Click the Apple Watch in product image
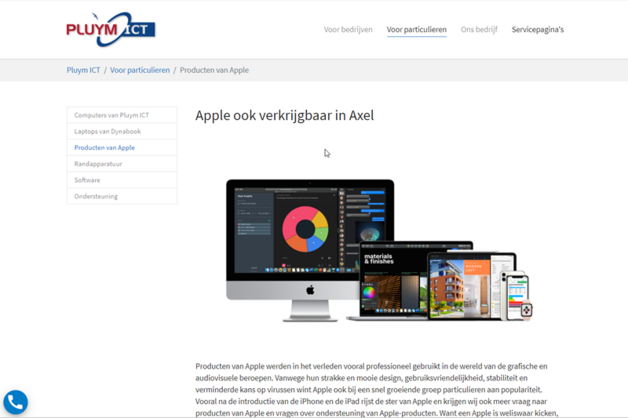 [526, 311]
